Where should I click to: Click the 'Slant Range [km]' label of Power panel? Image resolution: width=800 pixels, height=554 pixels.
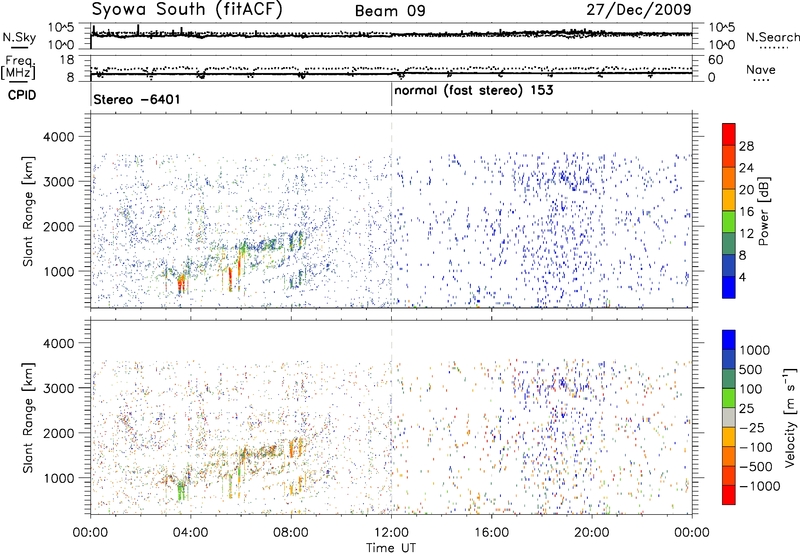(28, 211)
